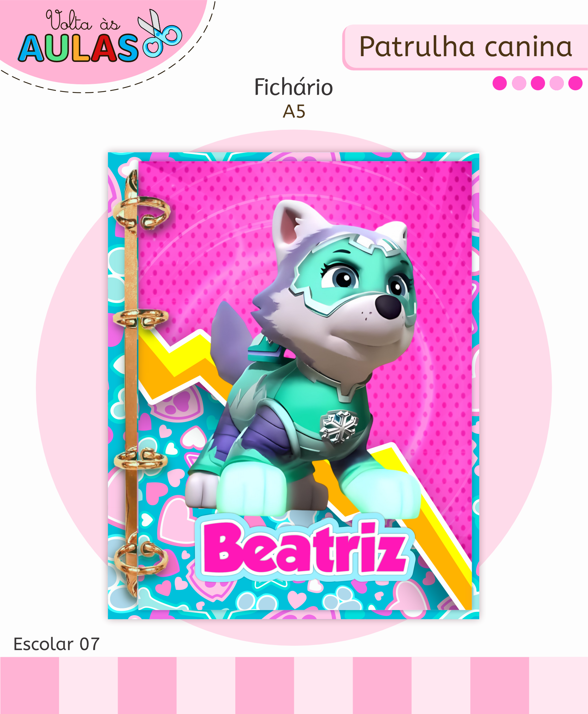Click the first pink stripe in the footer
The height and width of the screenshot is (714, 588).
click(x=30, y=686)
